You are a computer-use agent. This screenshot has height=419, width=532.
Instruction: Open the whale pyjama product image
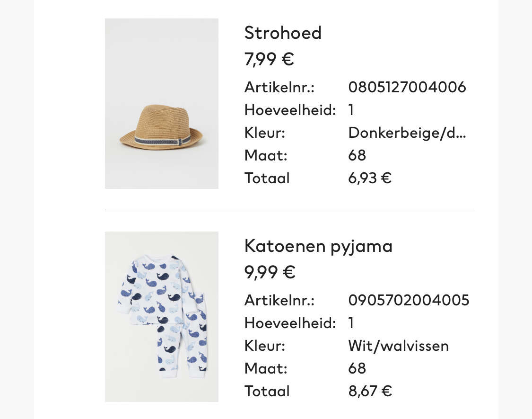pos(162,317)
